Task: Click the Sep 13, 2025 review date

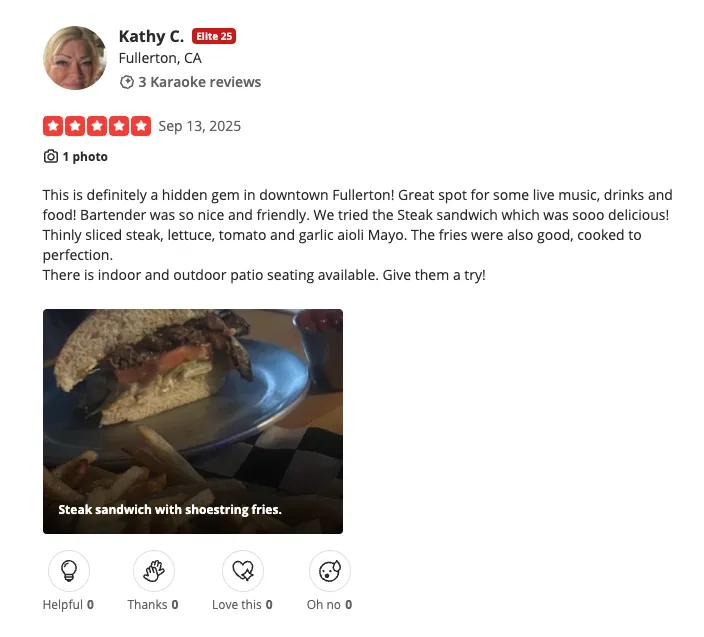Action: (x=200, y=126)
